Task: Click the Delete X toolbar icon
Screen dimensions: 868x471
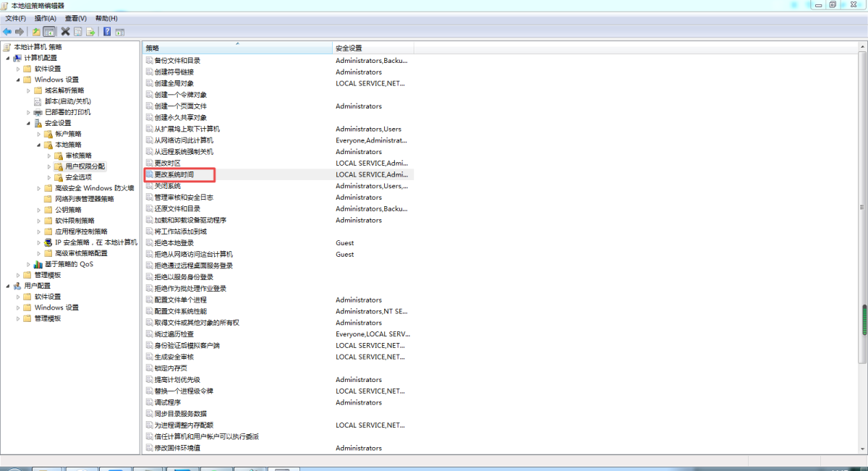Action: (65, 32)
